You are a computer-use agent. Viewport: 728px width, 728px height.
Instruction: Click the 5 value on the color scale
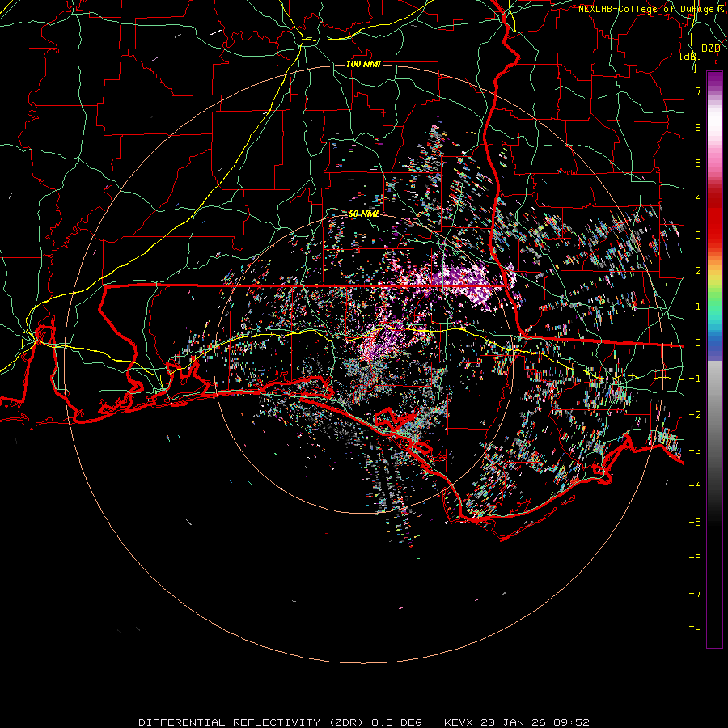(698, 163)
